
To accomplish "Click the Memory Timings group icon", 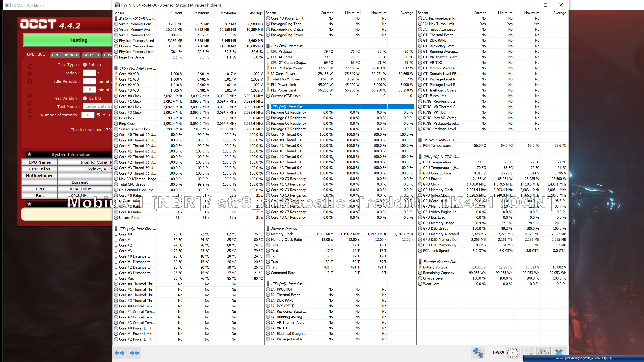I will pos(268,228).
